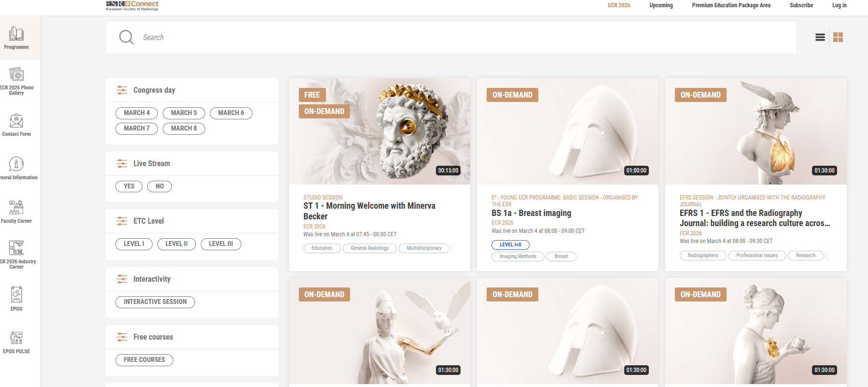
Task: Toggle the MARCH 4 day filter
Action: click(137, 113)
